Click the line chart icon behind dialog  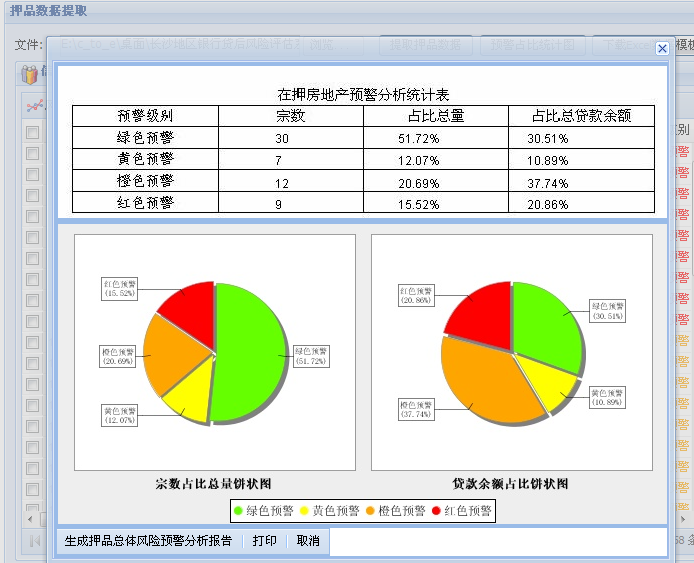pos(35,106)
